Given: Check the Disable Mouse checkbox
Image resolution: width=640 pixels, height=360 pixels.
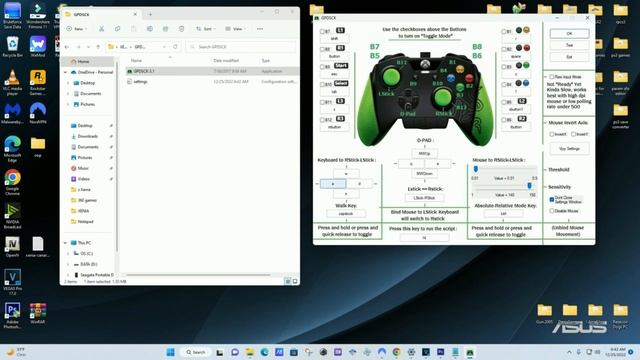Looking at the screenshot, I should [551, 211].
